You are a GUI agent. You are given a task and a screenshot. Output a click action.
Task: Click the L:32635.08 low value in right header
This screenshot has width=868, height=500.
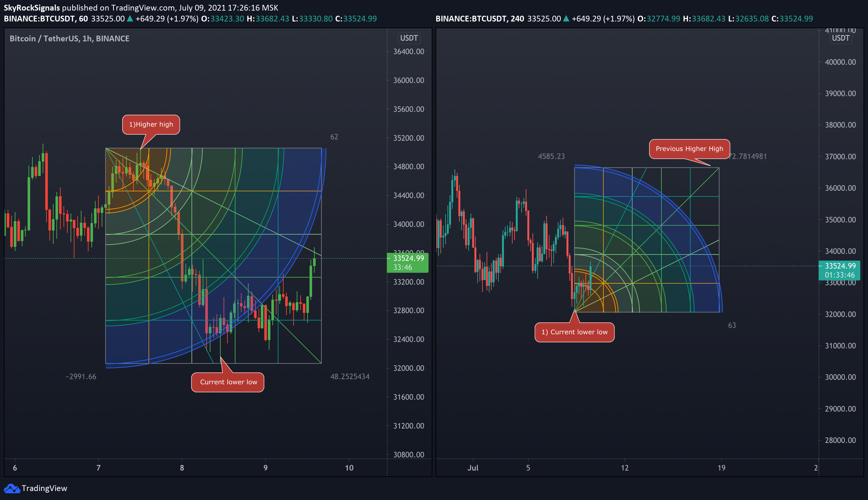pos(748,19)
